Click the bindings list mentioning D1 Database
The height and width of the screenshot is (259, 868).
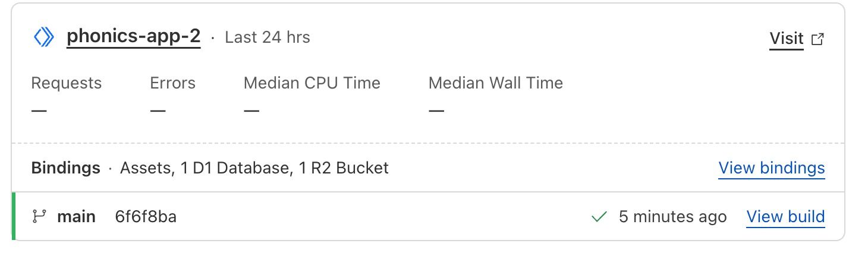point(254,168)
